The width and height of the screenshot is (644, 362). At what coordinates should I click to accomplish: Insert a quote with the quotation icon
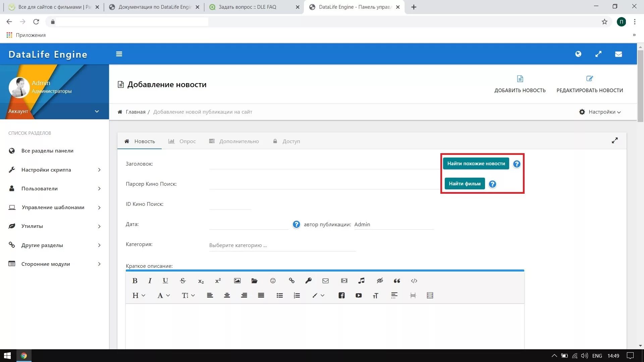[397, 281]
